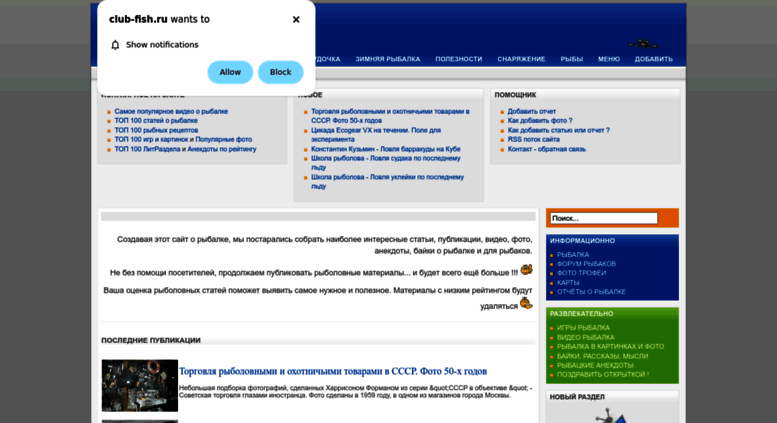Open Как добавить фото ? help link
This screenshot has height=423, width=777.
[540, 120]
